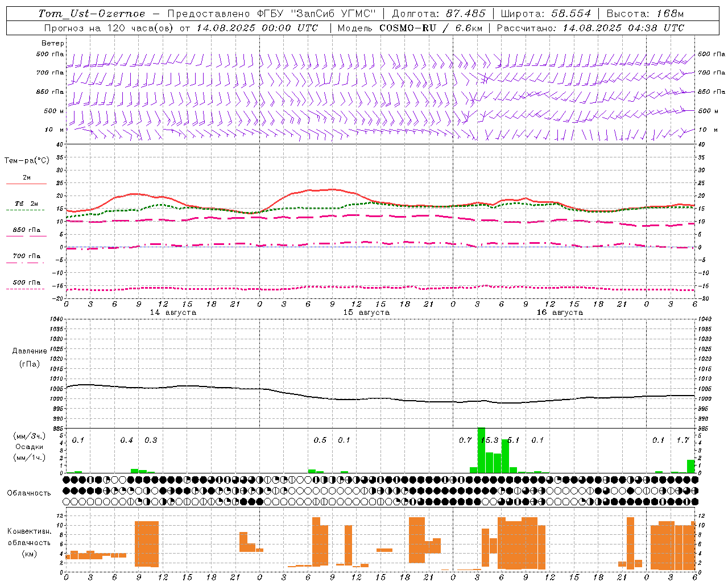Click the "Тем-ра(°C)" temperature label
This screenshot has height=582, width=728.
tap(27, 161)
